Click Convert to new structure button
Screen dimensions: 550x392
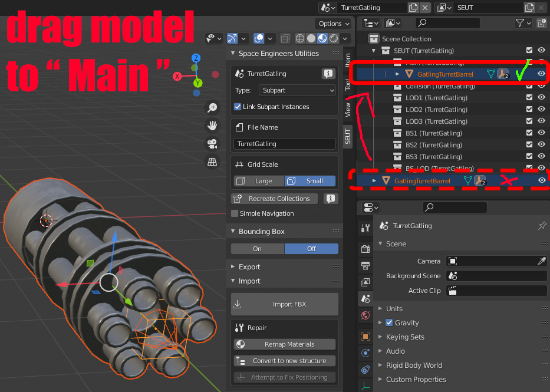pyautogui.click(x=285, y=361)
